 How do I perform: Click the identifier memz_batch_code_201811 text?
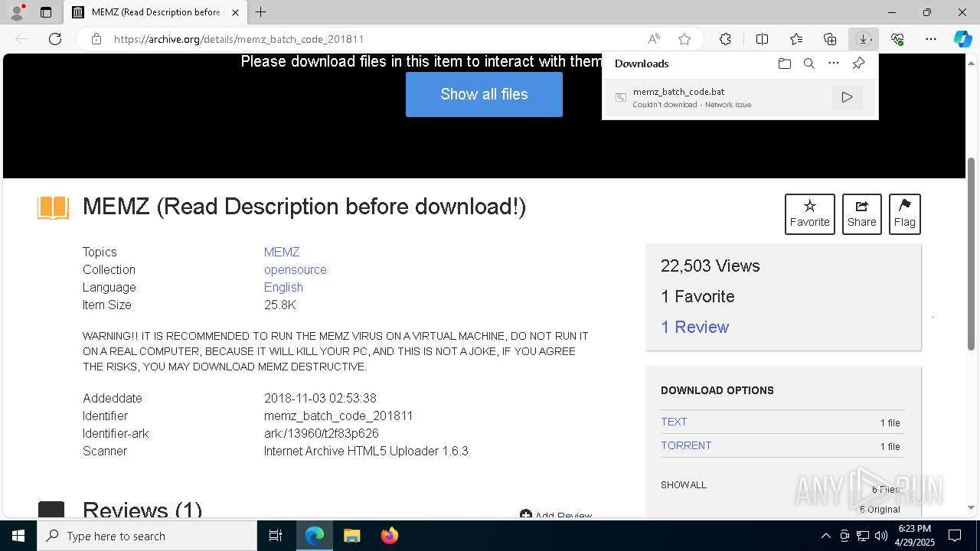338,416
